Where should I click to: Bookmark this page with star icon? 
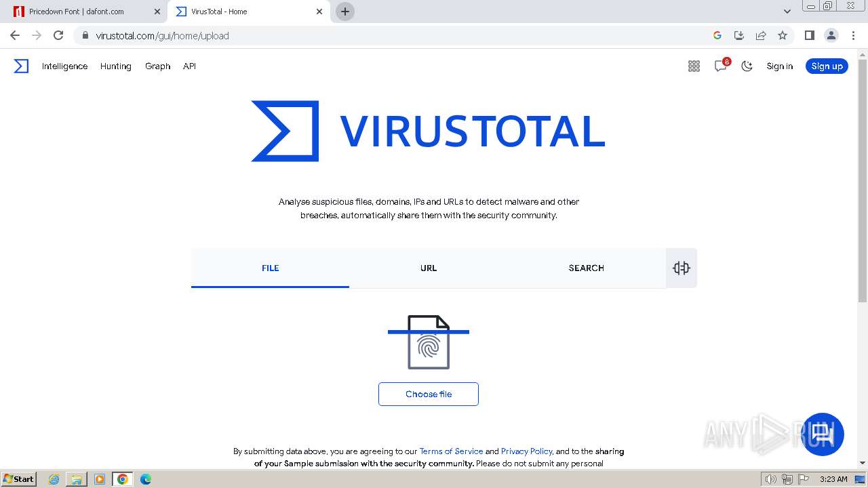point(783,35)
